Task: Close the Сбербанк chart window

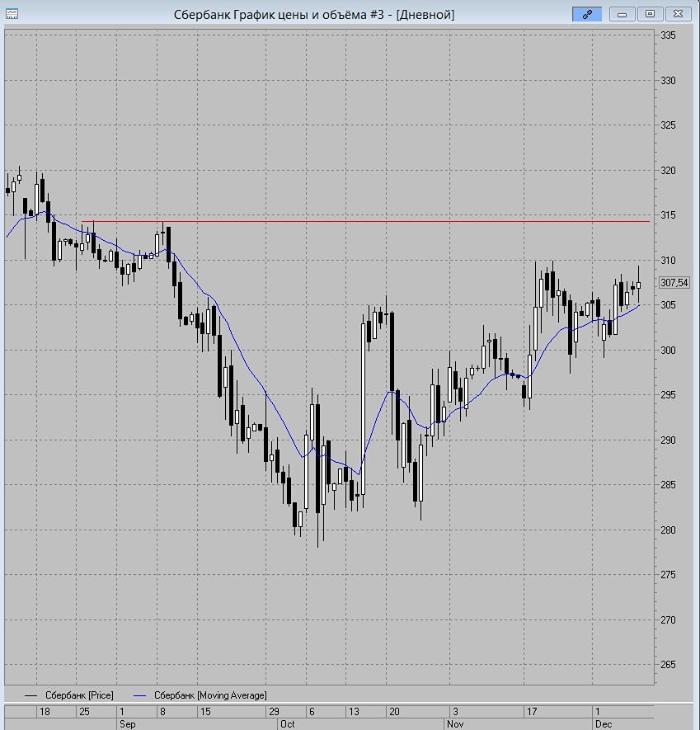Action: coord(678,14)
